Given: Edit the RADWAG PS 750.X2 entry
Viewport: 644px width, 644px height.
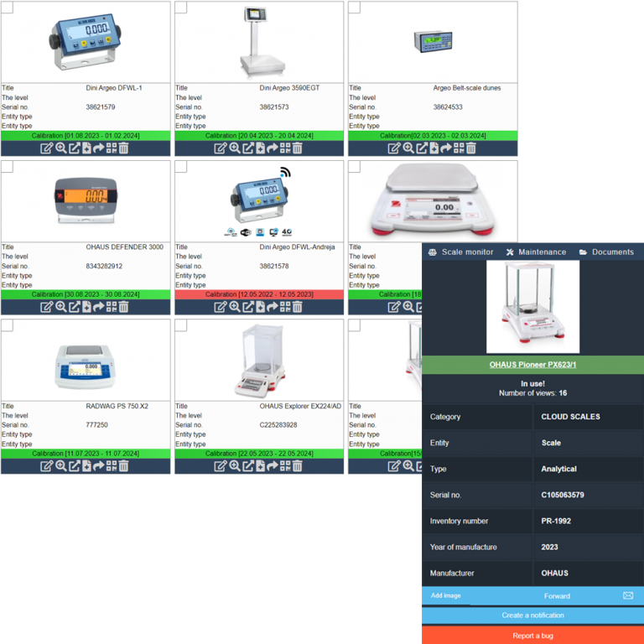Looking at the screenshot, I should pos(46,465).
